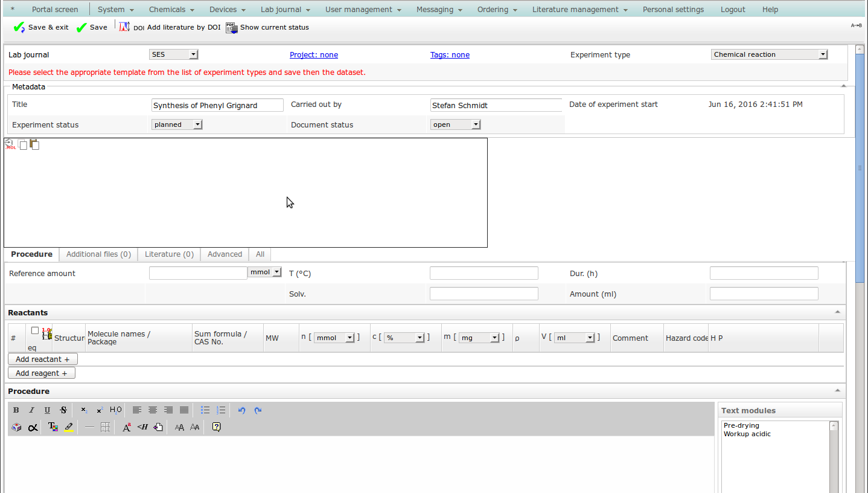Image resolution: width=868 pixels, height=493 pixels.
Task: Open the Literature management menu
Action: (579, 10)
